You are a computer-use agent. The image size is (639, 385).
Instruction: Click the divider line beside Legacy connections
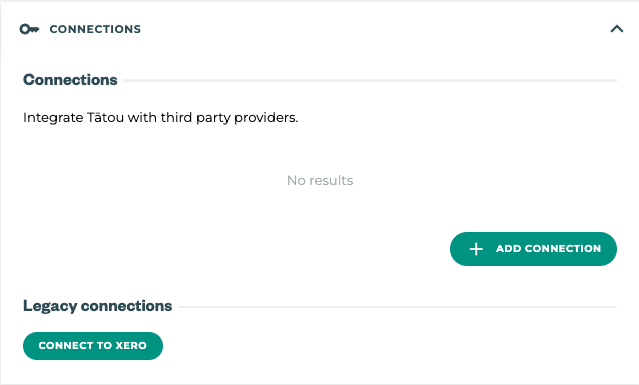[397, 307]
